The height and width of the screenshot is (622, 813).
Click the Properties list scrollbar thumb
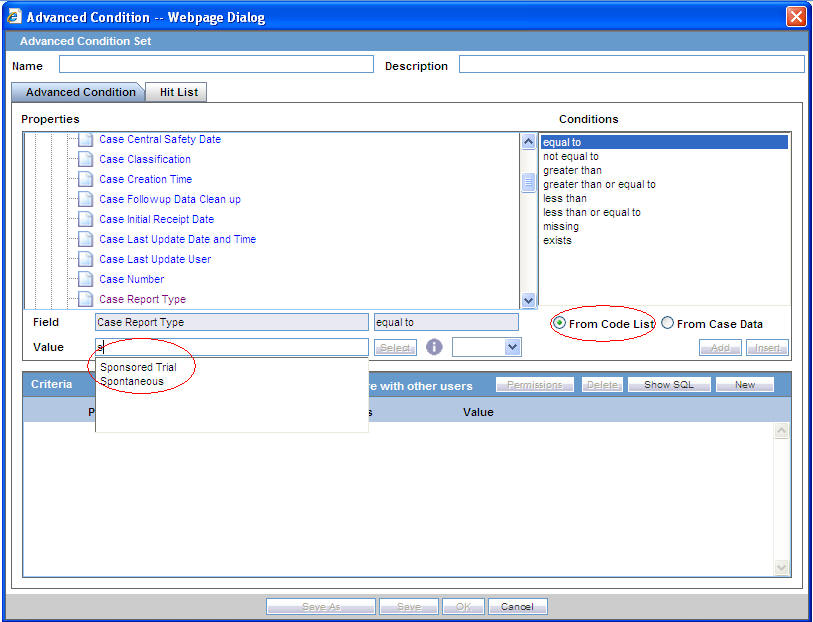tap(528, 182)
